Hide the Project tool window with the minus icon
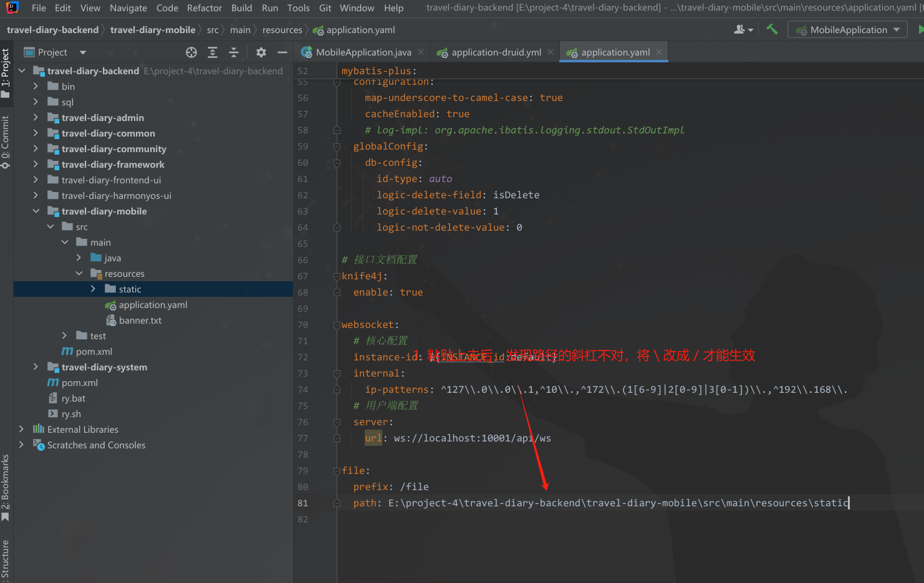Screen dimensions: 924x583 tap(282, 52)
